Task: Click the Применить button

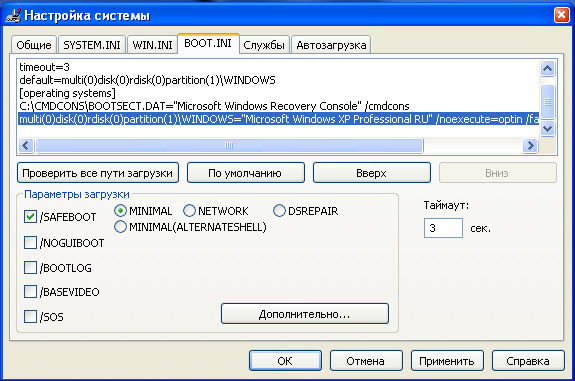Action: point(447,361)
